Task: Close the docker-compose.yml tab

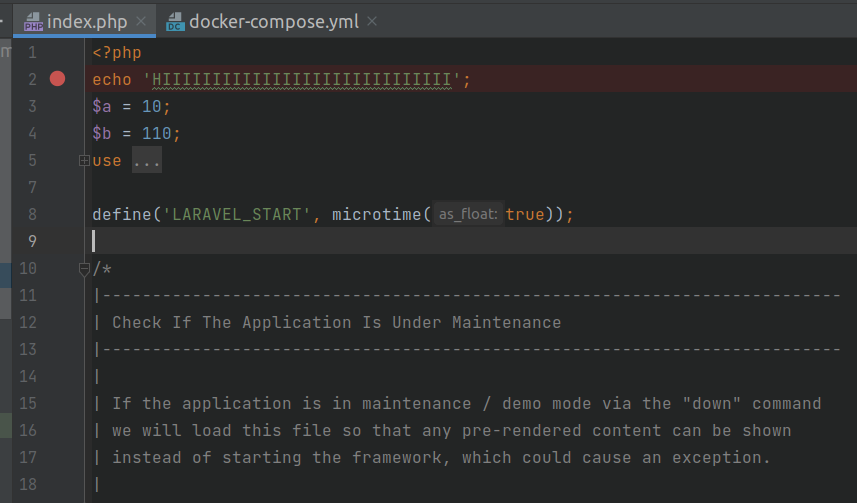Action: pyautogui.click(x=372, y=21)
